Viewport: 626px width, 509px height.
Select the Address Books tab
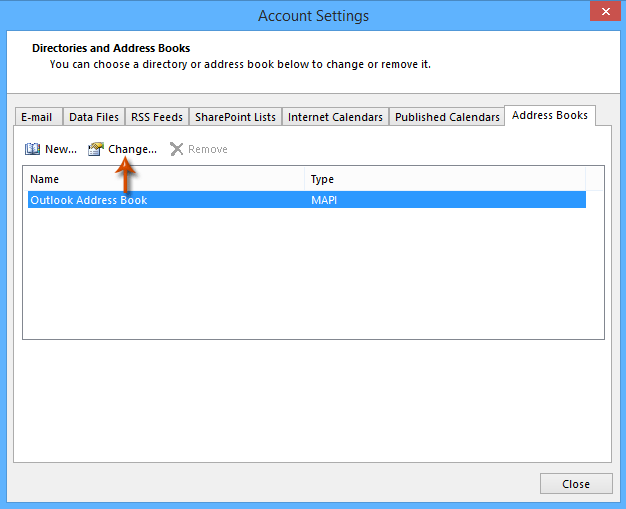point(549,116)
